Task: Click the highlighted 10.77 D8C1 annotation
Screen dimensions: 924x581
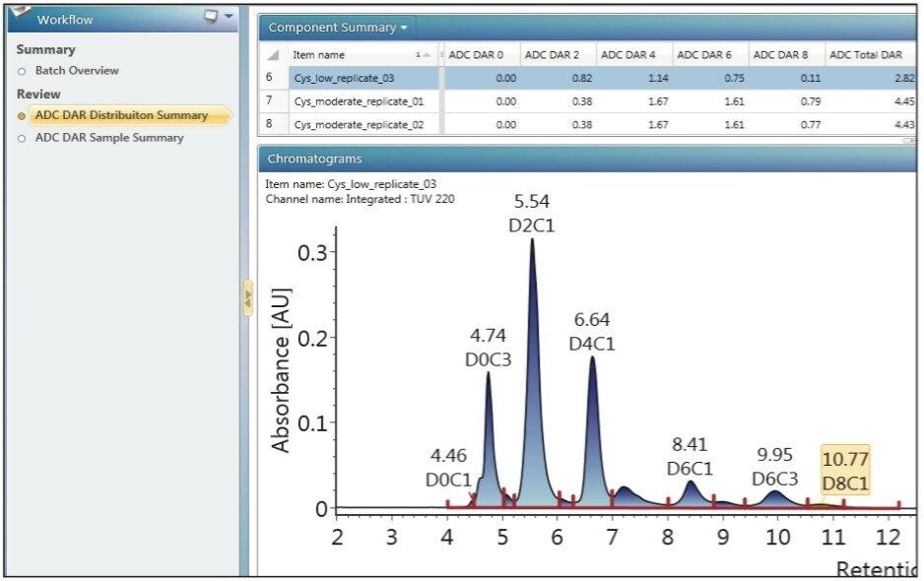Action: tap(846, 473)
